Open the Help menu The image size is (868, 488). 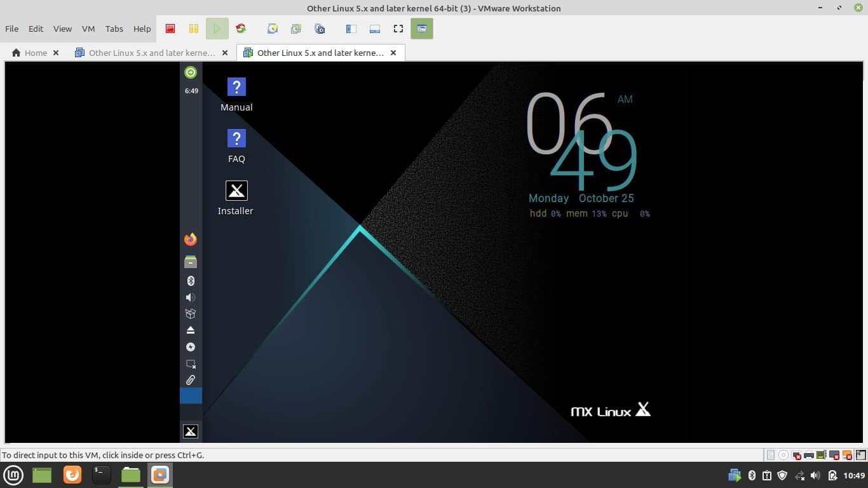[x=142, y=29]
